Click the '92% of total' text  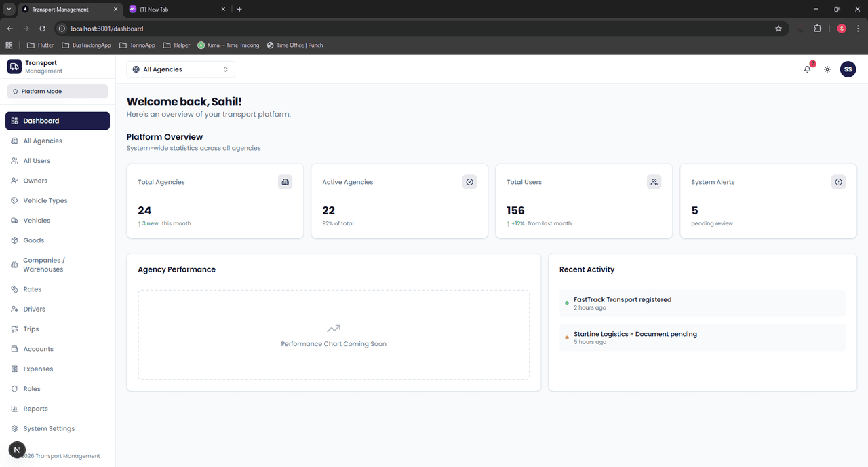point(338,223)
